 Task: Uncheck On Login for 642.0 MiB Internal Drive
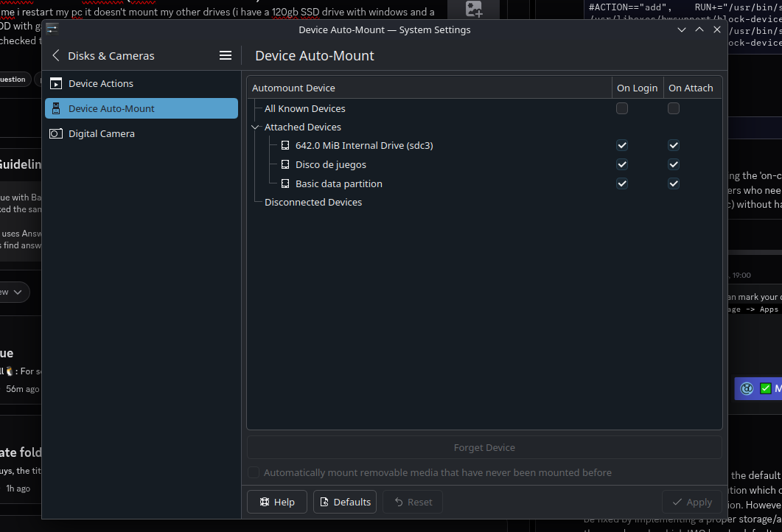[621, 145]
